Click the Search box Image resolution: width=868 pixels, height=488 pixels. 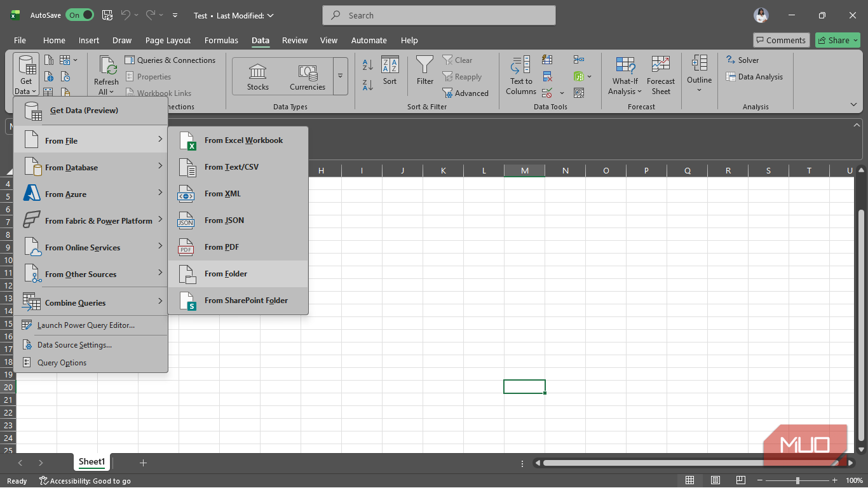click(439, 15)
